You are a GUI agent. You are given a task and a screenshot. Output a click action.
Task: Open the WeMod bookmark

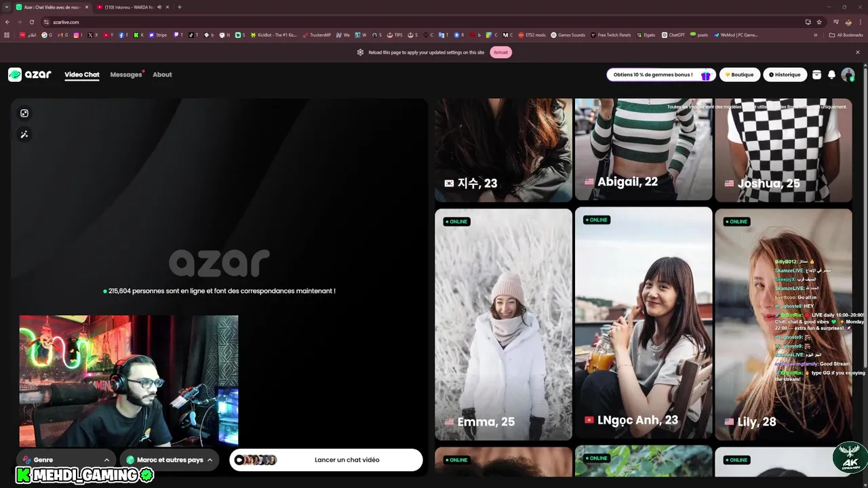(736, 35)
